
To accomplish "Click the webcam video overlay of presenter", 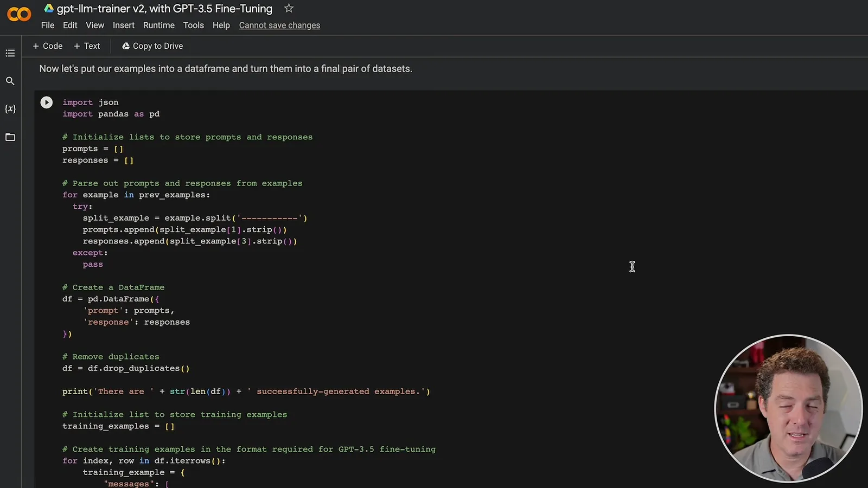I will pyautogui.click(x=789, y=408).
